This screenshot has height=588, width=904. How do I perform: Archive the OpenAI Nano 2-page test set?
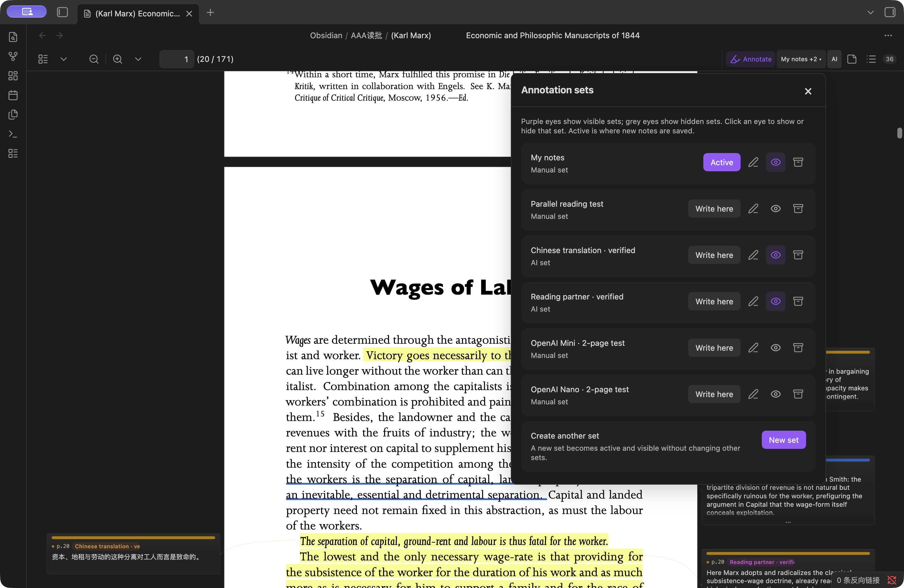[x=798, y=394]
